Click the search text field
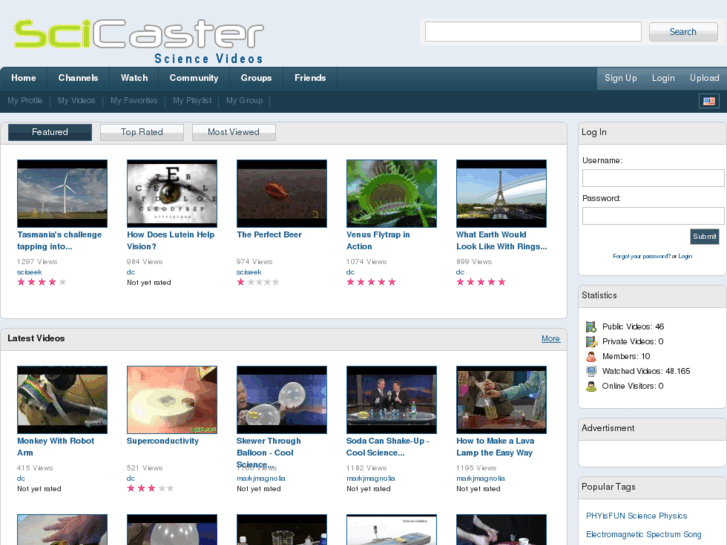 (x=533, y=32)
